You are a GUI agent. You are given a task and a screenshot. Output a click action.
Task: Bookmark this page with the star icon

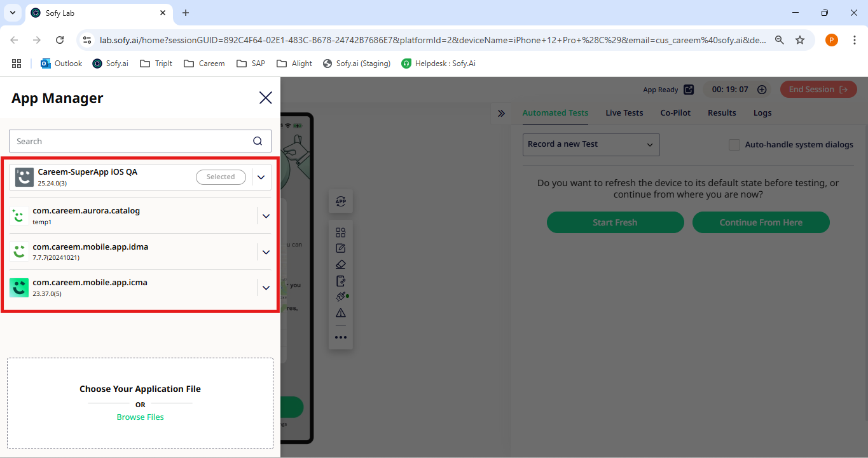click(x=800, y=40)
